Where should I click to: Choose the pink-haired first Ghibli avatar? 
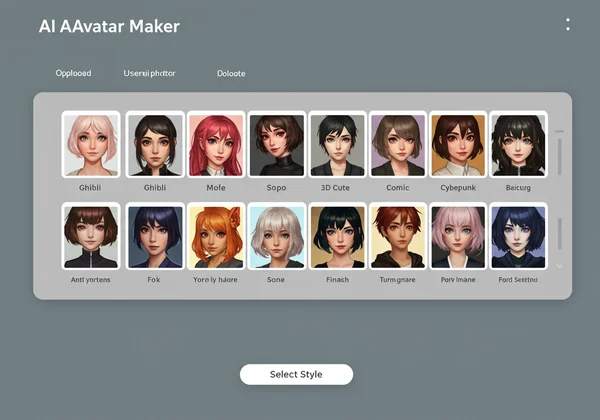(91, 145)
